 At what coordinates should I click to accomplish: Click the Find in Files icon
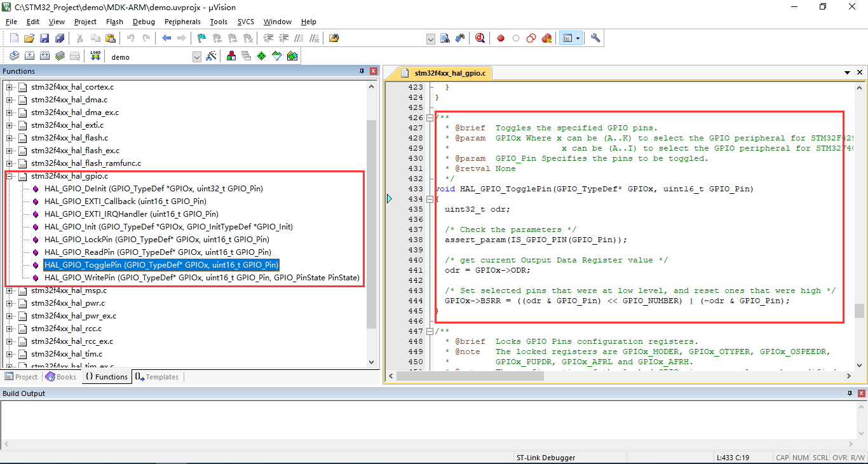click(x=334, y=38)
